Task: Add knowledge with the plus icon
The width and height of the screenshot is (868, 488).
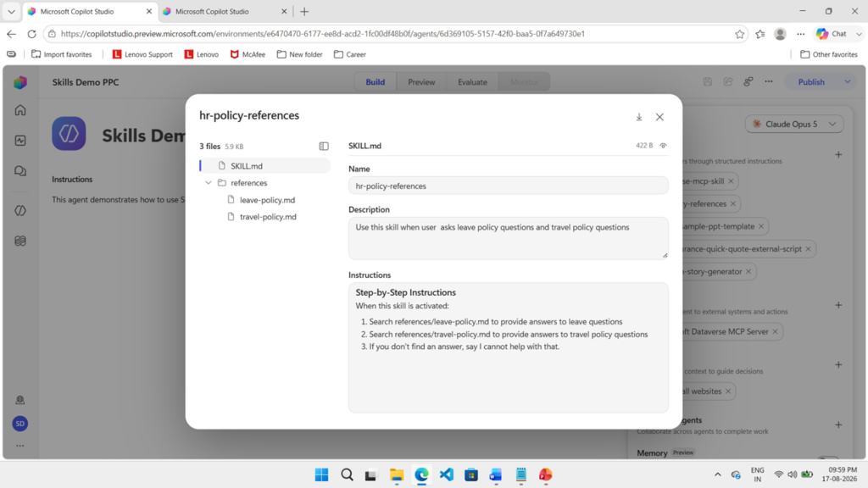Action: [838, 365]
